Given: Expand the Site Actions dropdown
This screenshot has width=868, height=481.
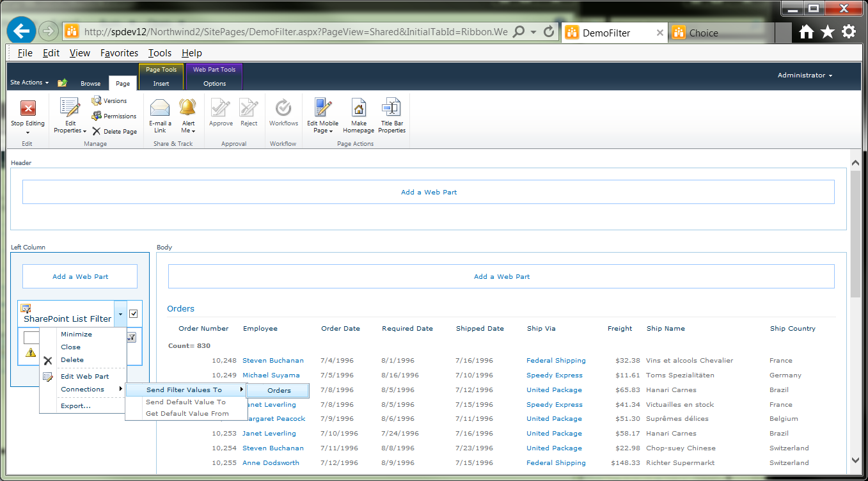Looking at the screenshot, I should 29,83.
